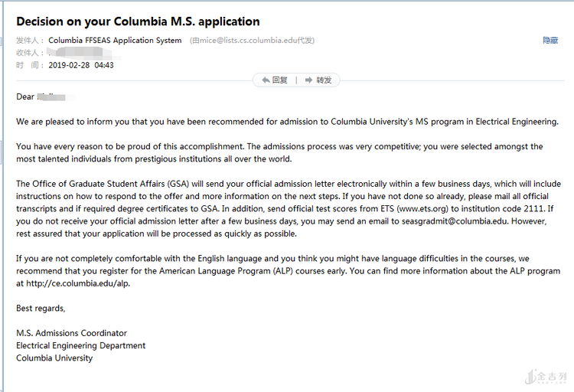Viewport: 574px width, 392px height.
Task: Hide header details via 隐藏 link
Action: tap(550, 41)
